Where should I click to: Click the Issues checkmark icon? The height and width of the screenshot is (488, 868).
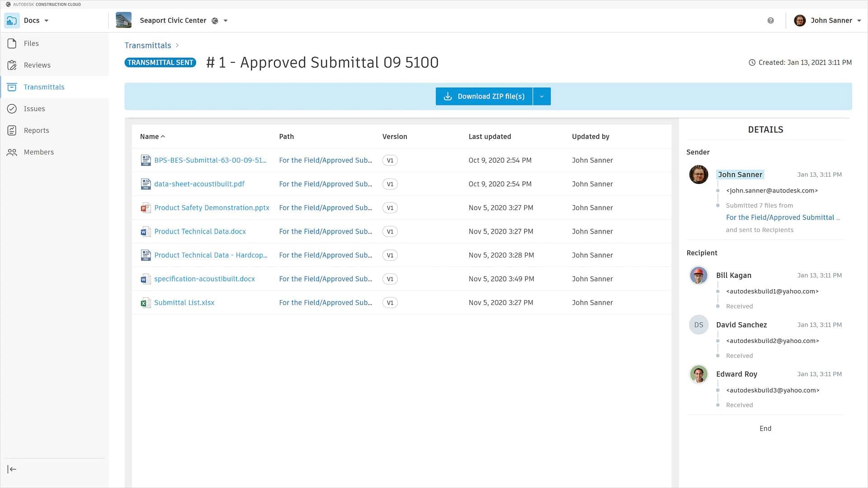tap(12, 109)
